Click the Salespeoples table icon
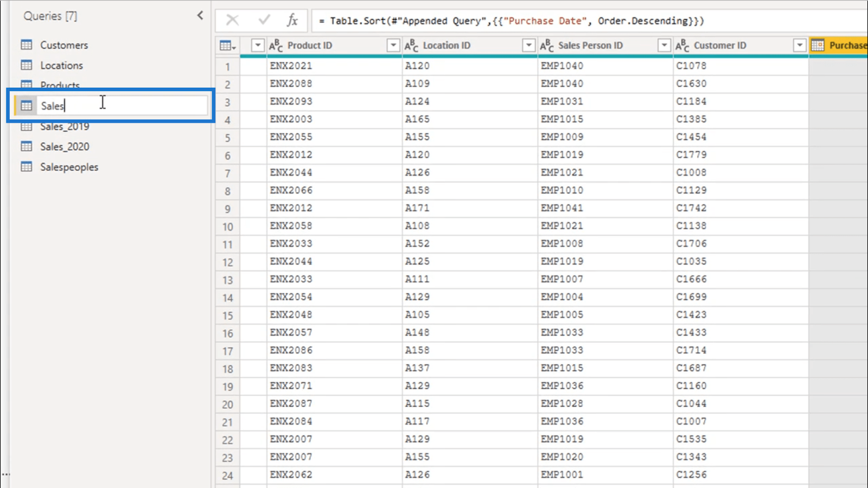 coord(27,166)
